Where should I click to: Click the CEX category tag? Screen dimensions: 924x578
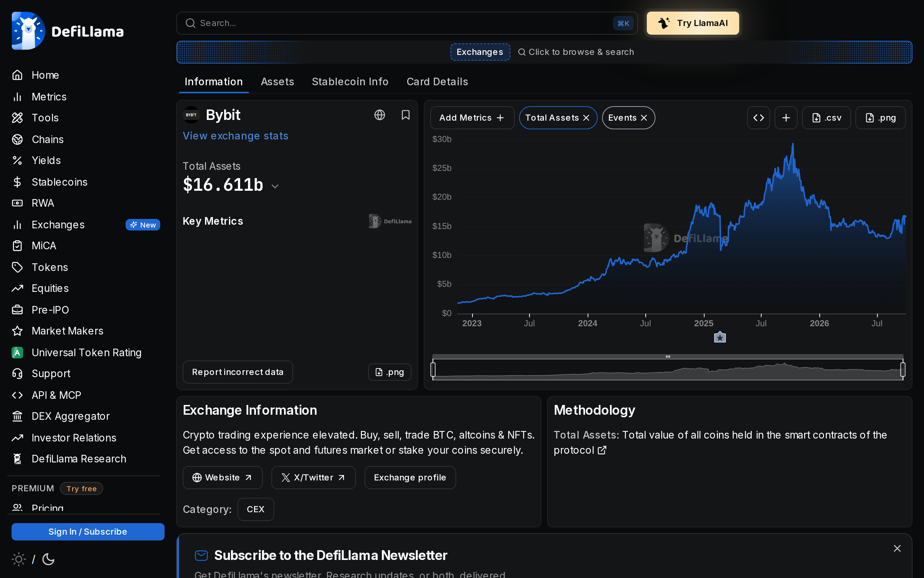coord(256,509)
